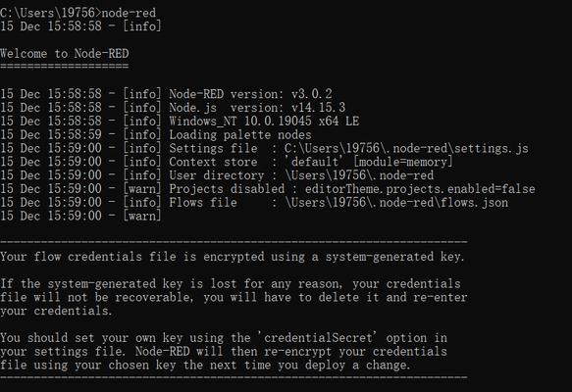The image size is (572, 392).
Task: Click the last standalone [warn] tag
Action: click(x=142, y=216)
